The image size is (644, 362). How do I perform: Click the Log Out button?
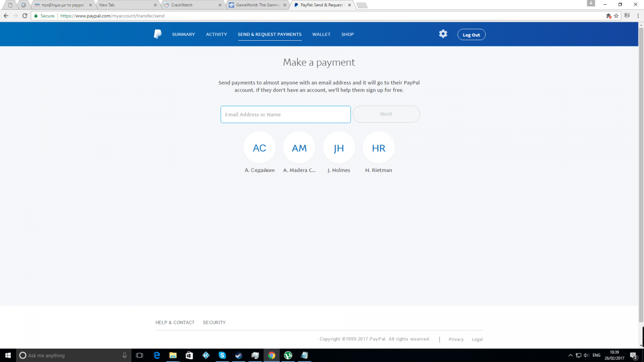pyautogui.click(x=471, y=34)
